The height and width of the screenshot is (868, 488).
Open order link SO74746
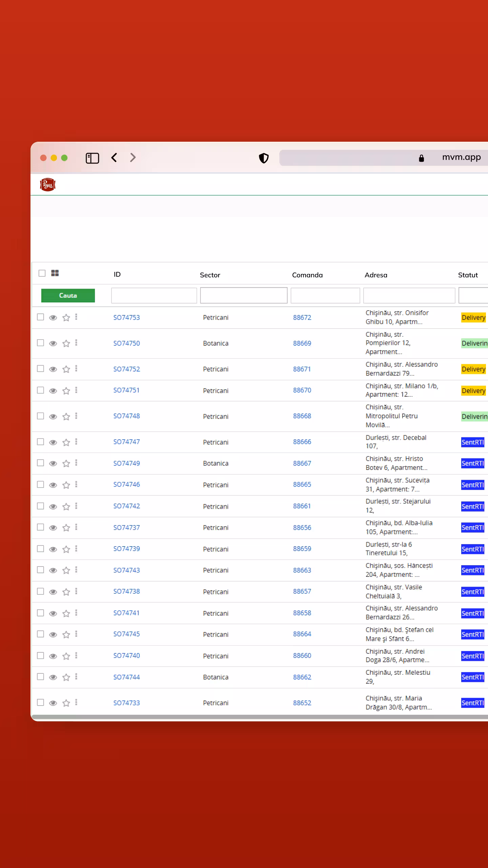click(126, 485)
